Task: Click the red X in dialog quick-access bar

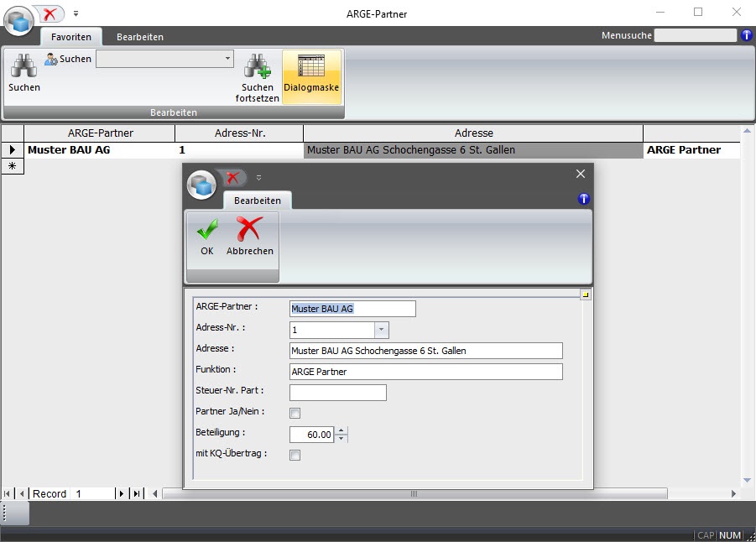Action: click(x=233, y=177)
